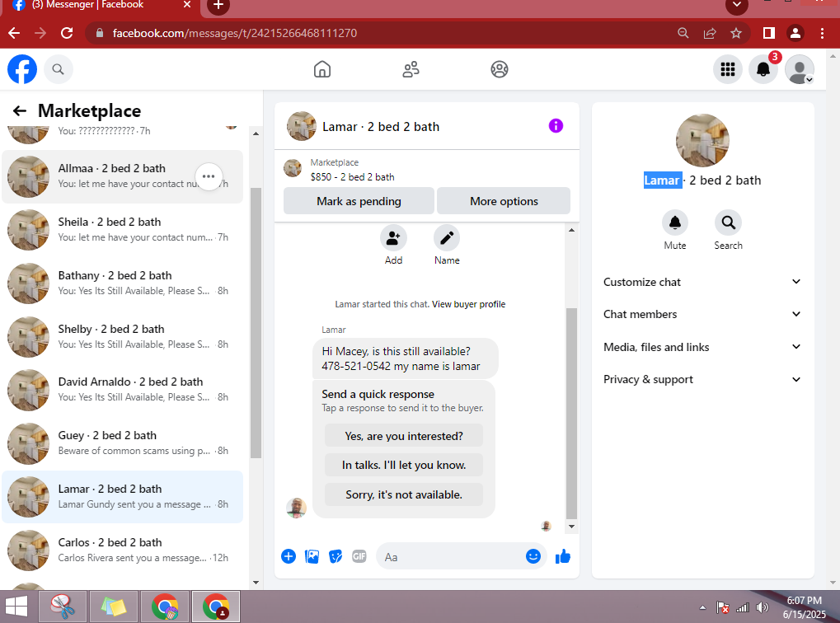Send quick reply 'Yes, are you interested?'
The image size is (840, 623).
tap(403, 435)
